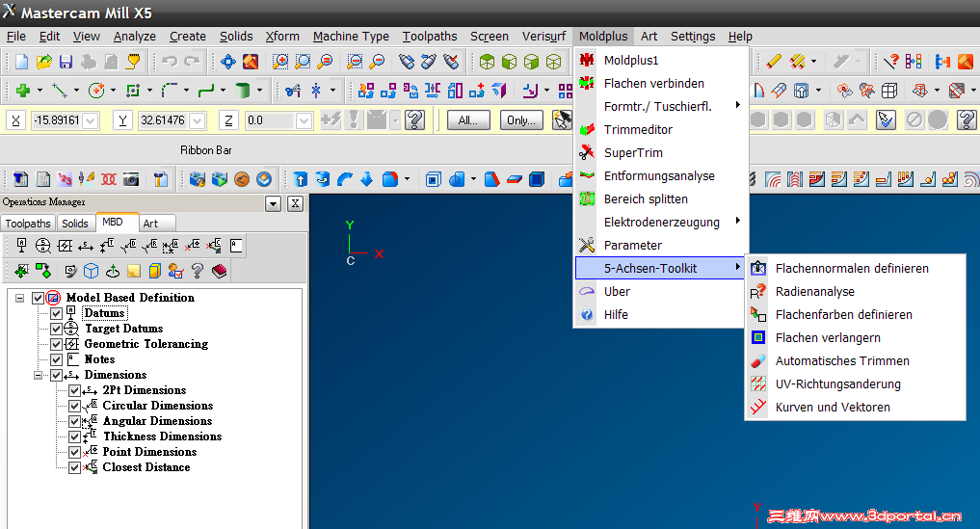The width and height of the screenshot is (980, 529).
Task: Click the MBD help question mark icon
Action: [198, 271]
